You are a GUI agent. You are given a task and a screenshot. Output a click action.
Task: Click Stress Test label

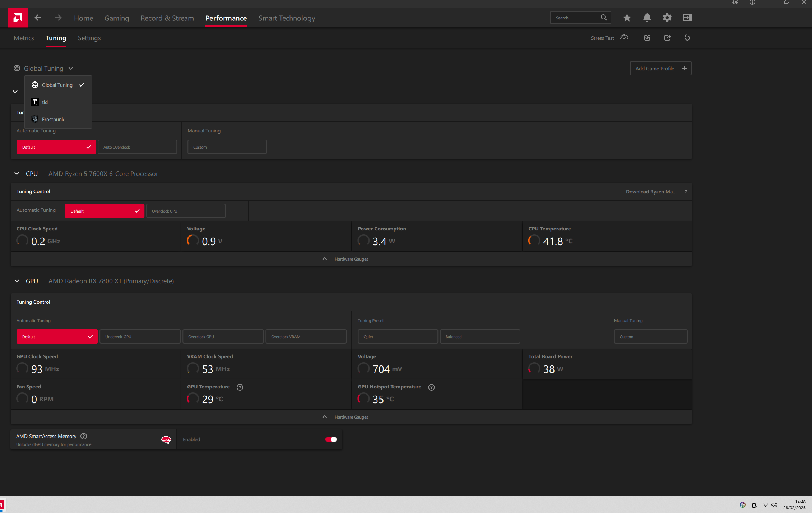point(602,38)
